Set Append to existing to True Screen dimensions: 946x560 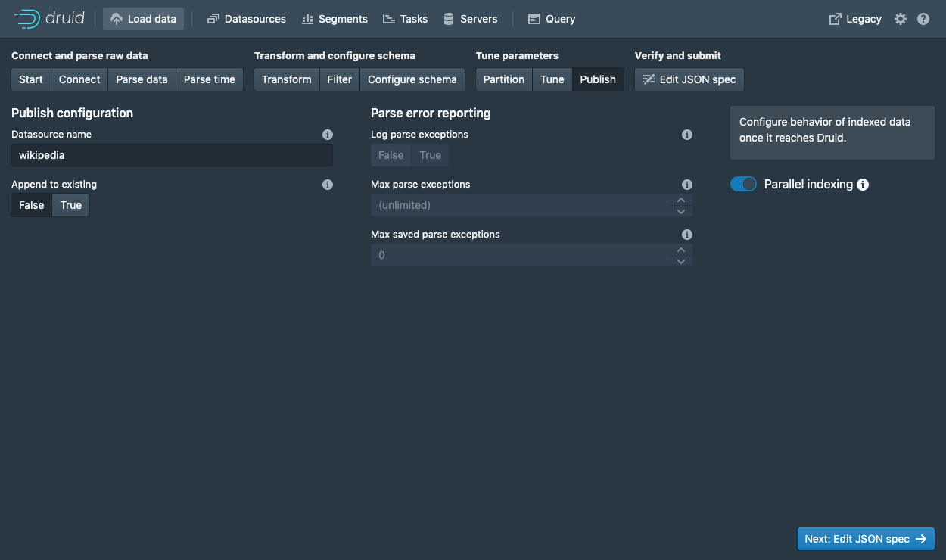[x=71, y=205]
